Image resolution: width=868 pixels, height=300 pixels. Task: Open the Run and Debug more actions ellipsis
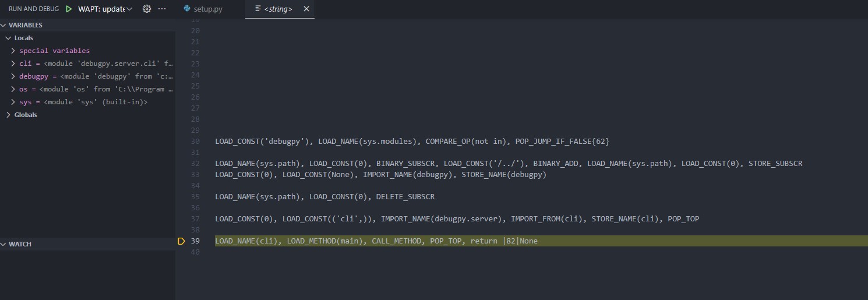(x=162, y=9)
